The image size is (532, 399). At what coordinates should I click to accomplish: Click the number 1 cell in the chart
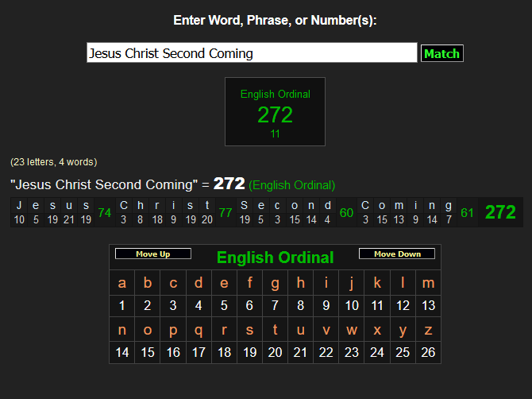click(121, 305)
